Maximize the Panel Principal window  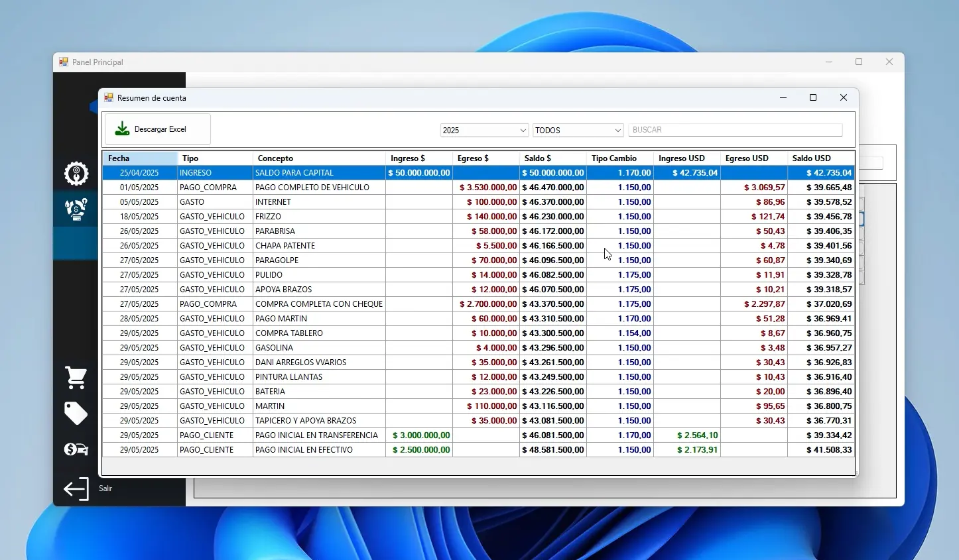[x=859, y=62]
